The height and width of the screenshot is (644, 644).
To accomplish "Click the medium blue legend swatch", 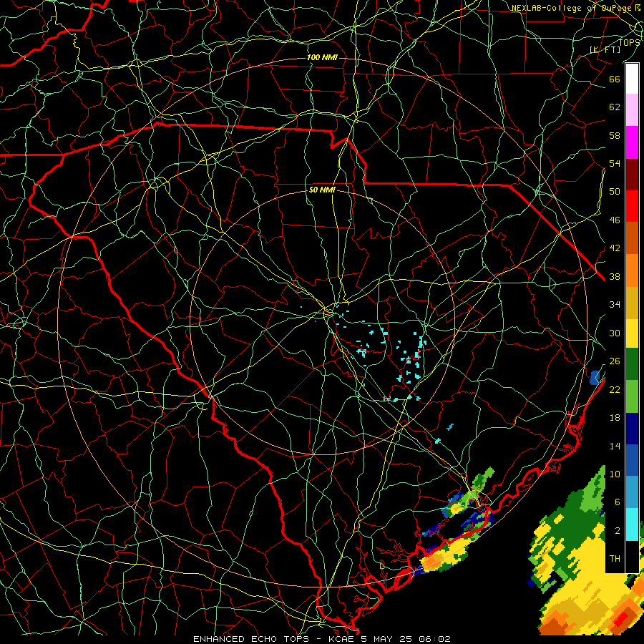I will pyautogui.click(x=632, y=460).
